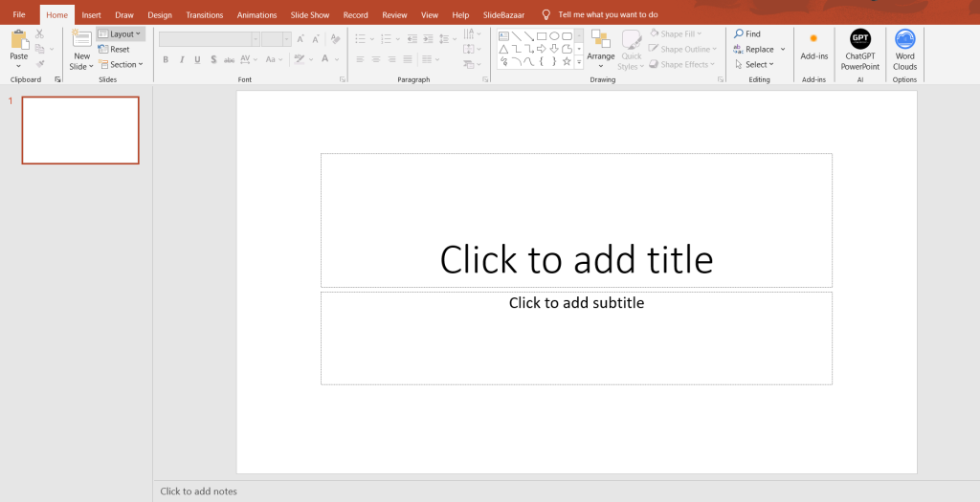Click the Paste clipboard icon

point(19,40)
